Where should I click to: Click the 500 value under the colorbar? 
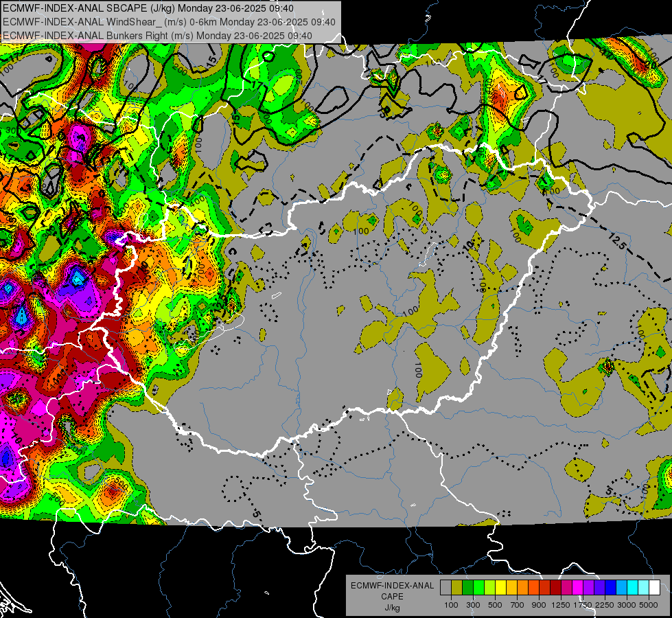point(495,605)
